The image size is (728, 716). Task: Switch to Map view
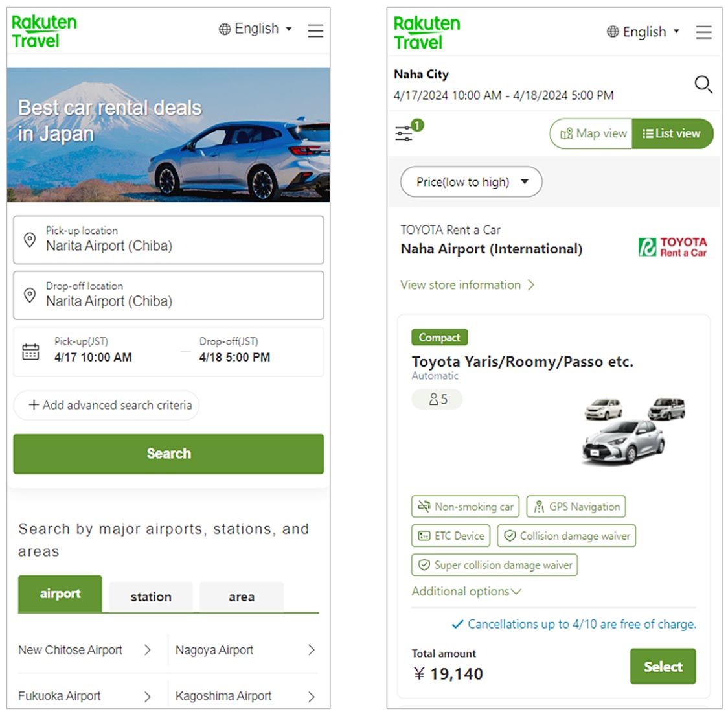point(592,133)
